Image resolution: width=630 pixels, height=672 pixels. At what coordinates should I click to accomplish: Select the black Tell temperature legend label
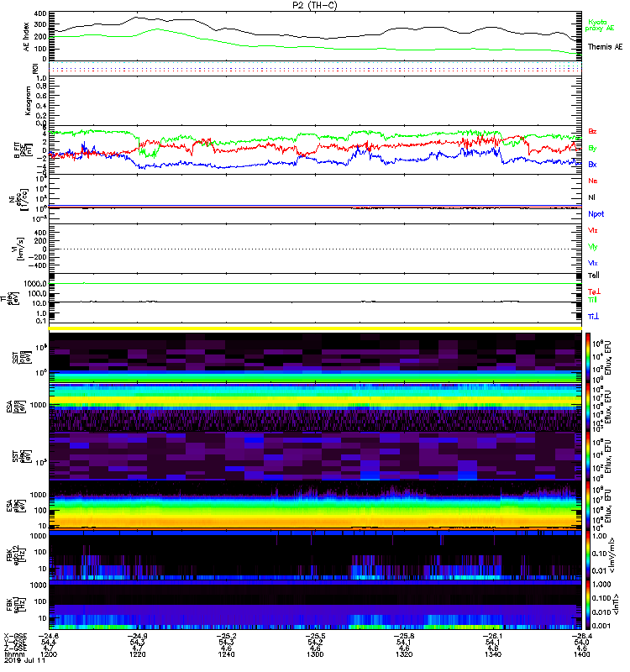594,276
